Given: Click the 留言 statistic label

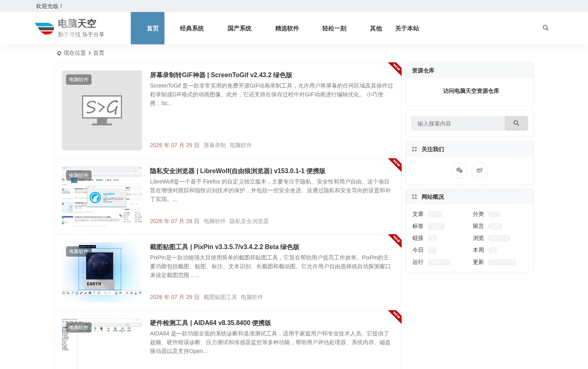Looking at the screenshot, I should (x=478, y=226).
